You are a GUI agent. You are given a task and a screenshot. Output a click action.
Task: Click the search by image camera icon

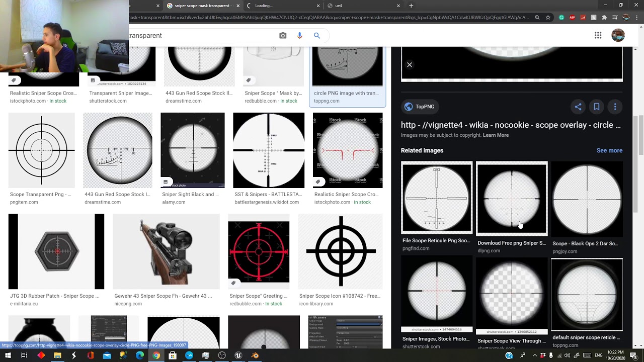(283, 36)
